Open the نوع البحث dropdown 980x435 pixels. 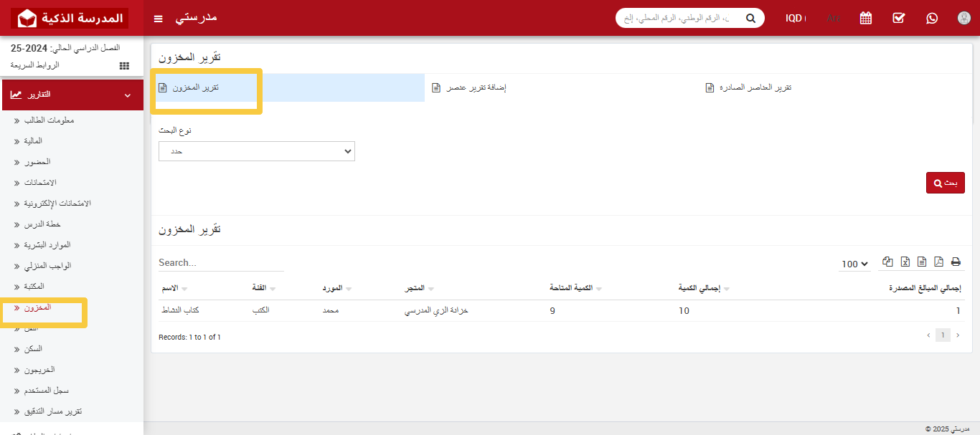pyautogui.click(x=256, y=151)
